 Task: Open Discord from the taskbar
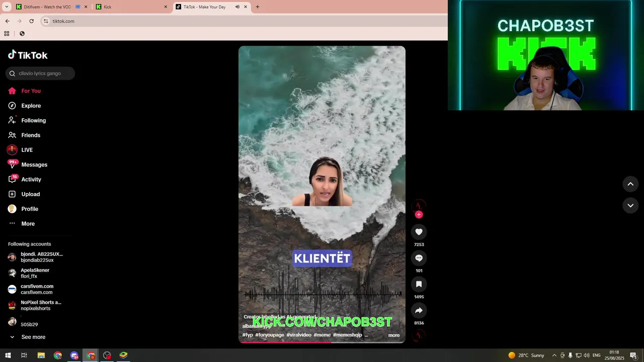coord(74,355)
